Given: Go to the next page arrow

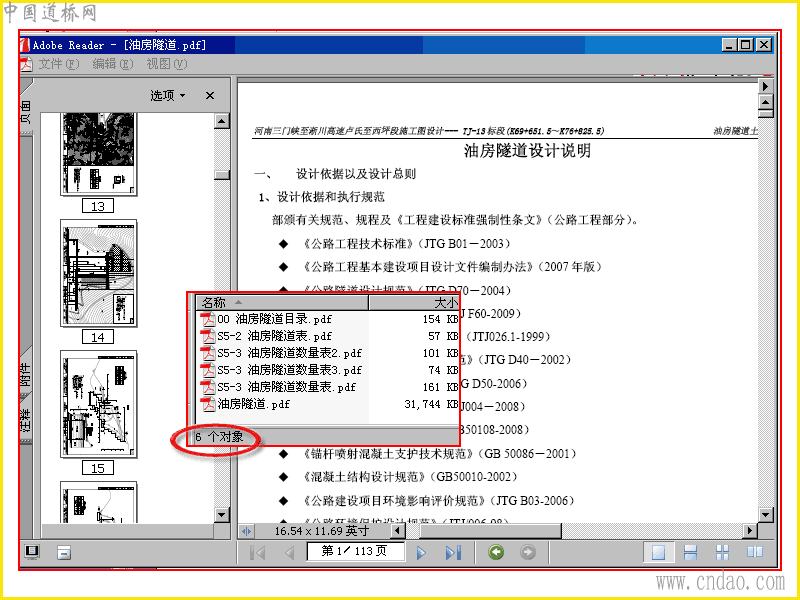Looking at the screenshot, I should point(421,553).
